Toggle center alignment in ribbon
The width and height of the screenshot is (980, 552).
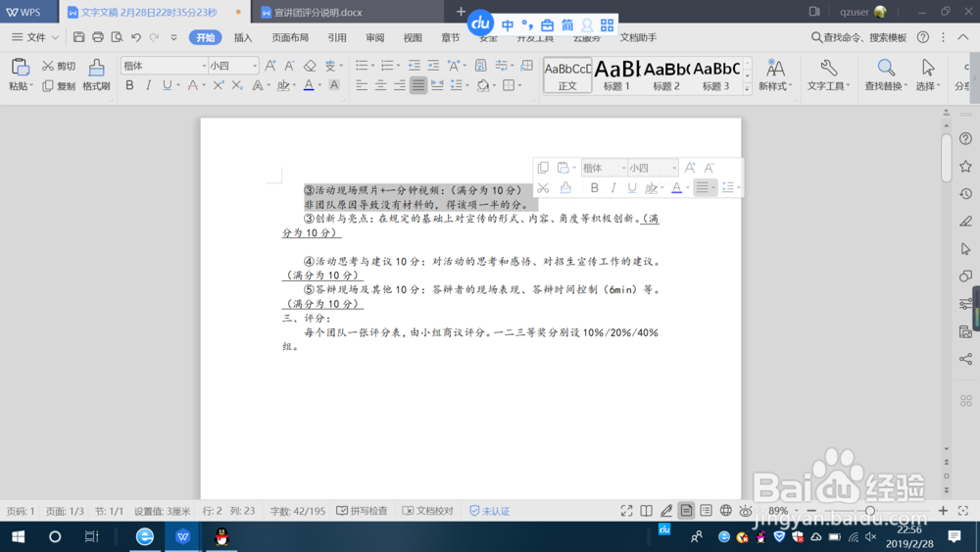pyautogui.click(x=380, y=85)
